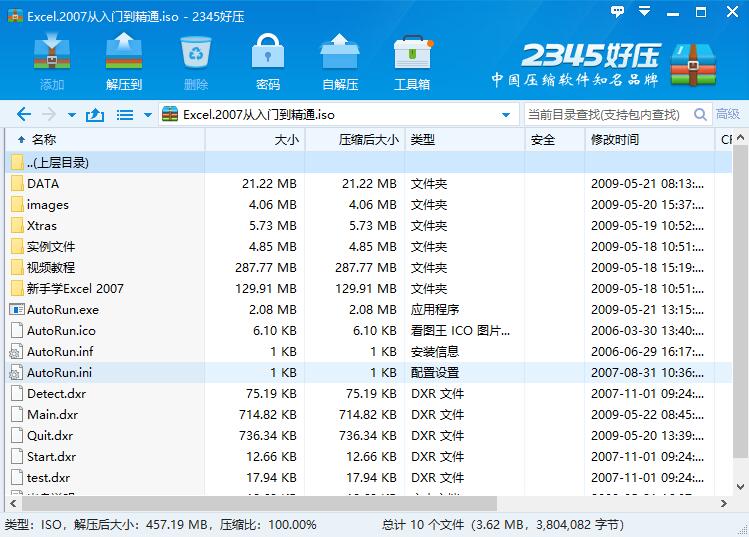The width and height of the screenshot is (749, 537).
Task: Click the vertical scrollbar down arrow
Action: (740, 487)
